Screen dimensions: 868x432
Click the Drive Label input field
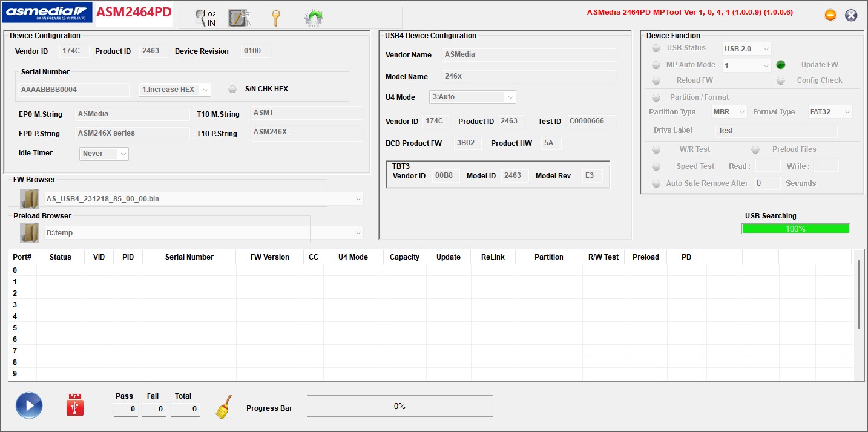tap(777, 131)
